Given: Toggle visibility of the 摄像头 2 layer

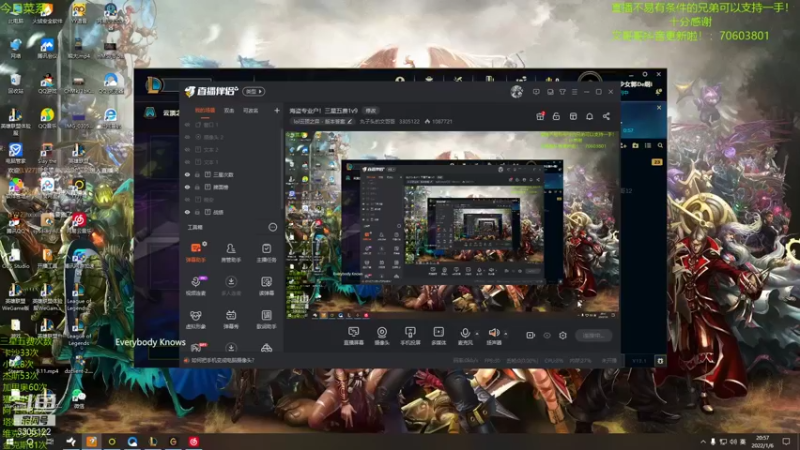Looking at the screenshot, I should (x=187, y=137).
